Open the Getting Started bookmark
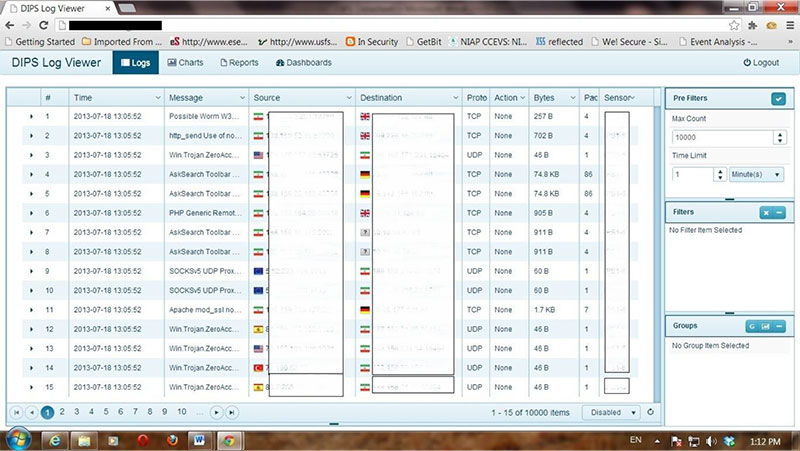 click(x=40, y=42)
